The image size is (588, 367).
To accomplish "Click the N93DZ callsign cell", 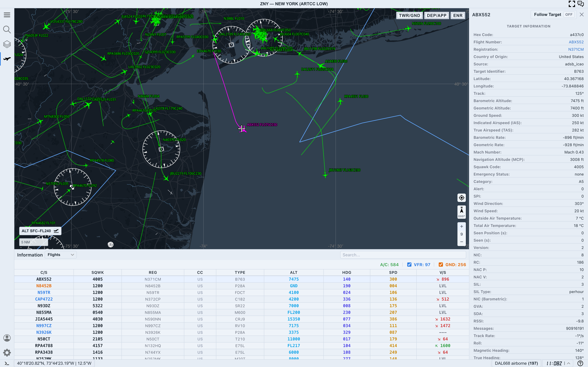I will [44, 306].
